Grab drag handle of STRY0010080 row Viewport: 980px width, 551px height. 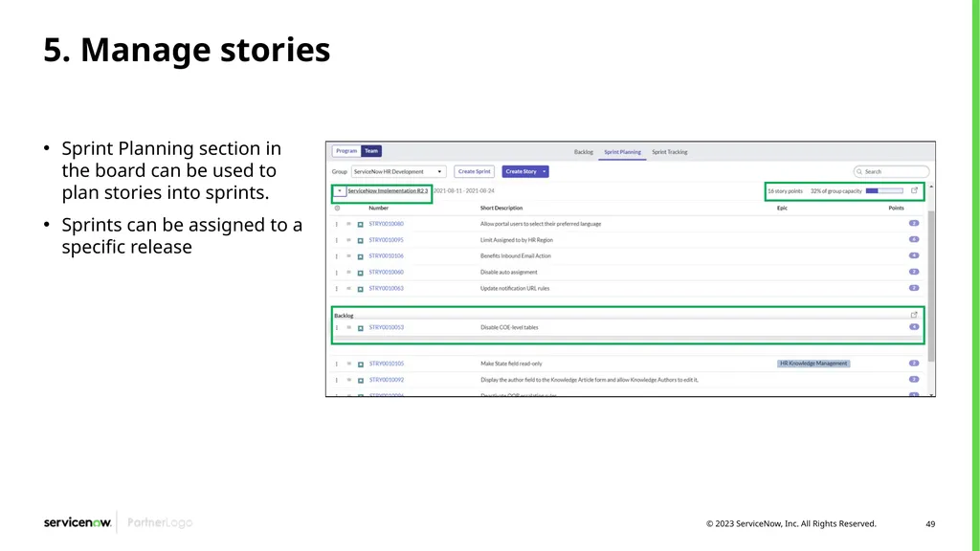[x=348, y=224]
